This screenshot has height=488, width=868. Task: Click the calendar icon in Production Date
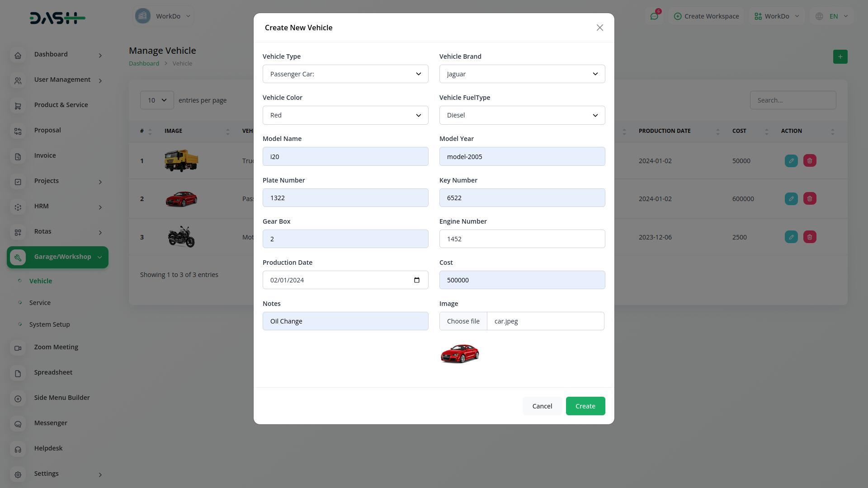tap(416, 280)
